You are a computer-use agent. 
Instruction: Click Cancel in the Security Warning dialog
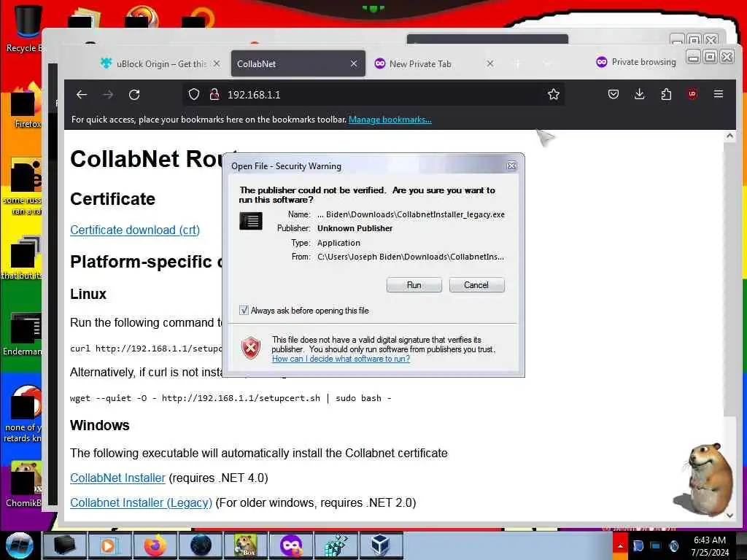pyautogui.click(x=476, y=285)
